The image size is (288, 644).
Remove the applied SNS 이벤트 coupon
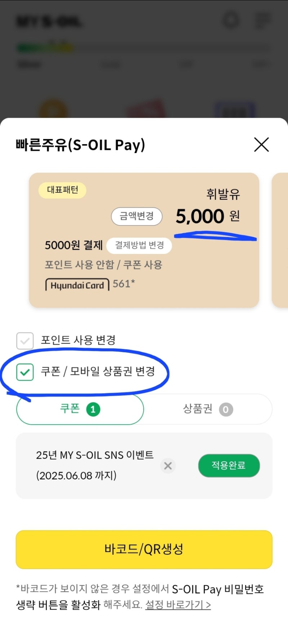(168, 466)
